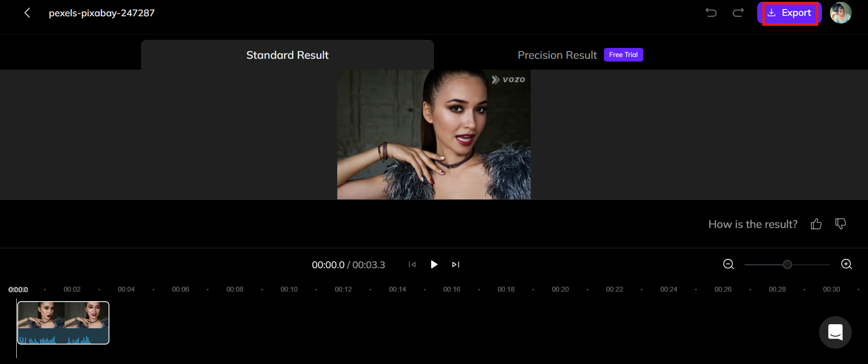Click the 00:26 mark on the timeline ruler
The height and width of the screenshot is (364, 868).
[723, 289]
